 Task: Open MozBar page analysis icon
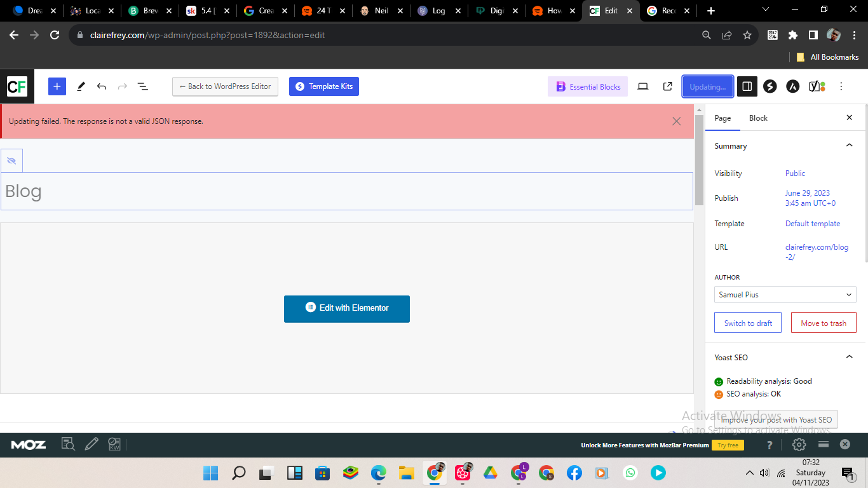tap(68, 444)
